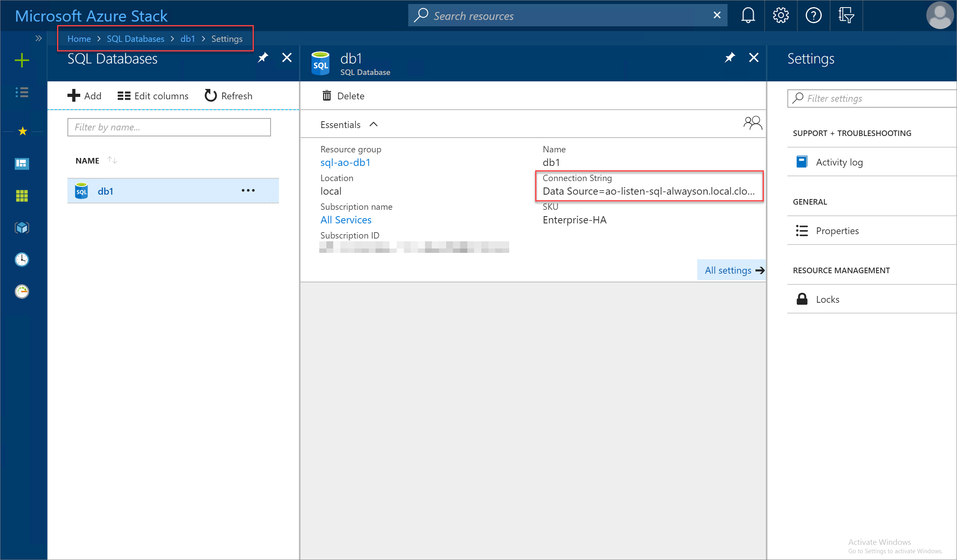Click the Filter by name input field

point(169,127)
